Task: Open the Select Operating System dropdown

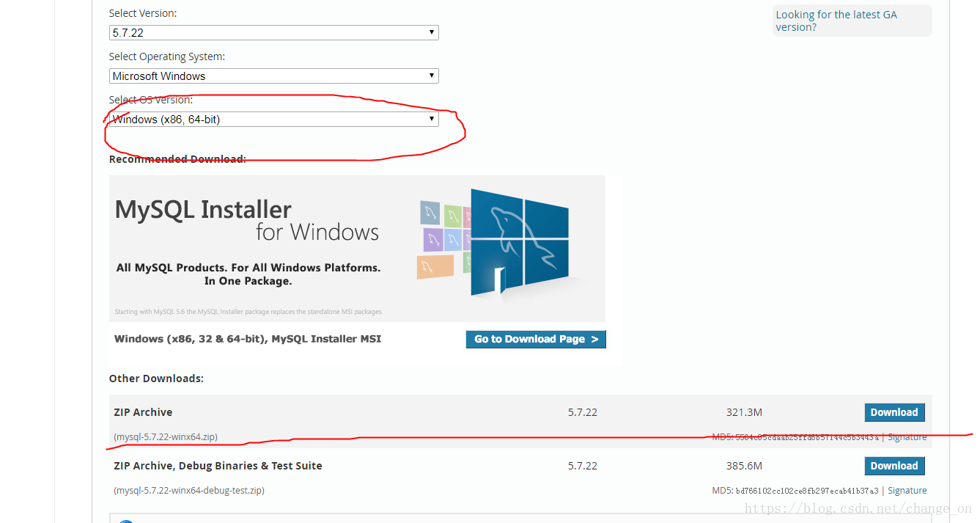Action: pyautogui.click(x=273, y=76)
